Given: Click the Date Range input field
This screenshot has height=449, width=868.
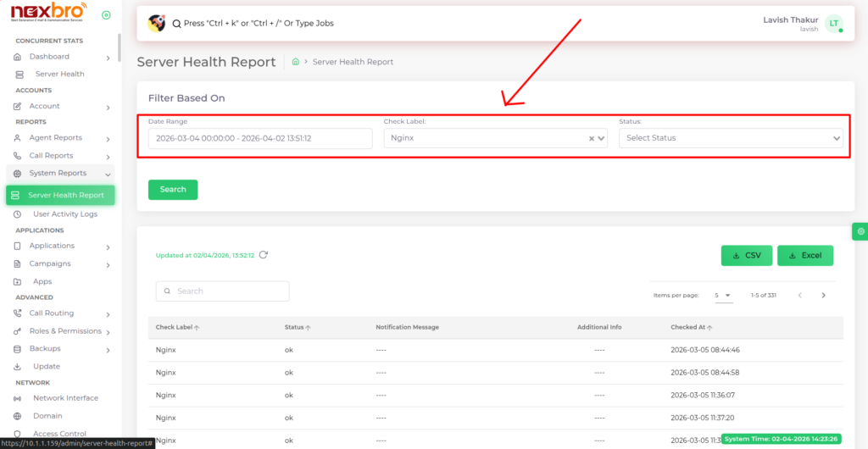Looking at the screenshot, I should [x=260, y=138].
